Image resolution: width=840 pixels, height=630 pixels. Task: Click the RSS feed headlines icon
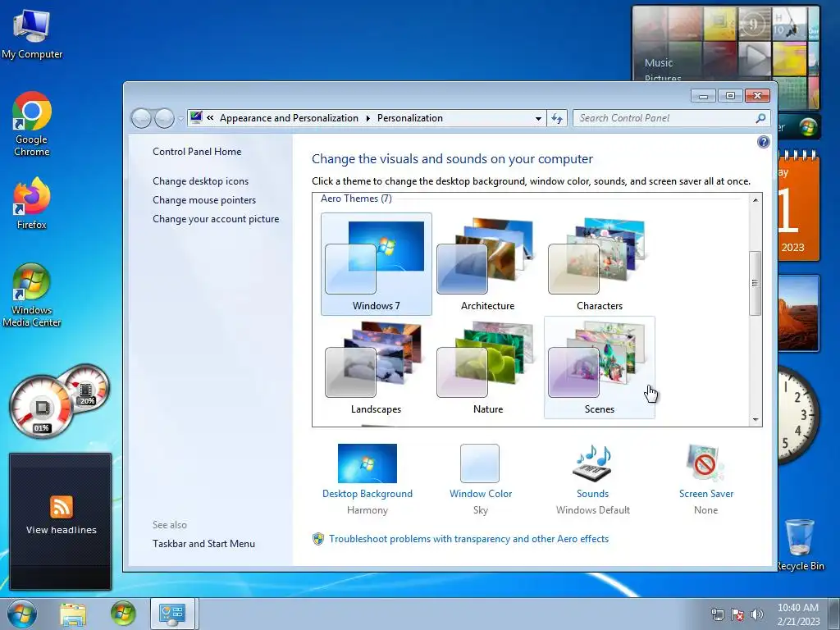click(x=61, y=507)
